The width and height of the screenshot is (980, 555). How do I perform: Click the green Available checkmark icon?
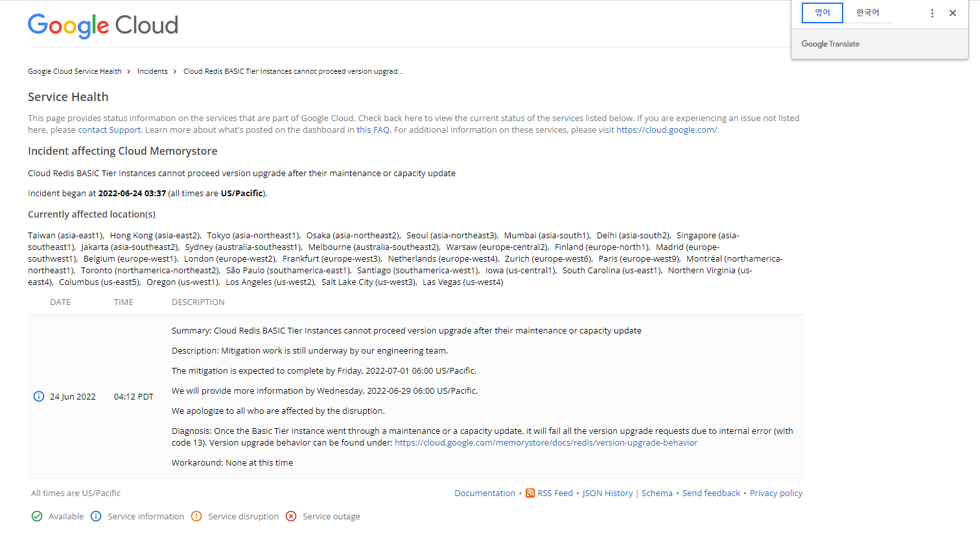(37, 516)
